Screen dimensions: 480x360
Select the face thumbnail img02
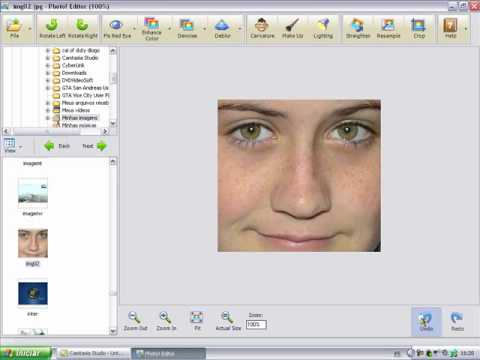(33, 243)
